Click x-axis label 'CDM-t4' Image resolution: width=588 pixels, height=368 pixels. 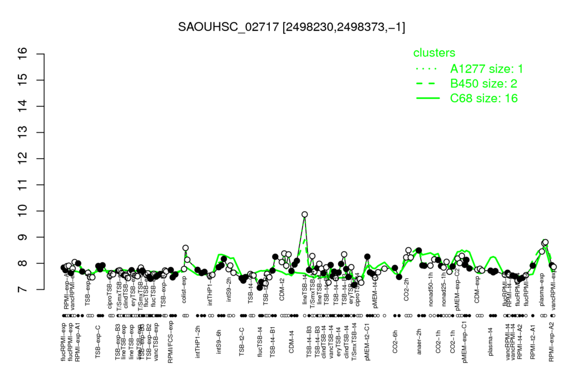(x=291, y=343)
